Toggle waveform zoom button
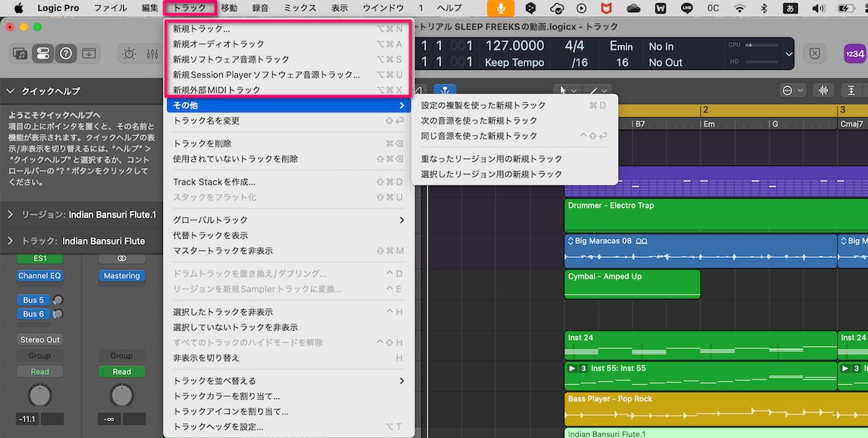 (822, 91)
